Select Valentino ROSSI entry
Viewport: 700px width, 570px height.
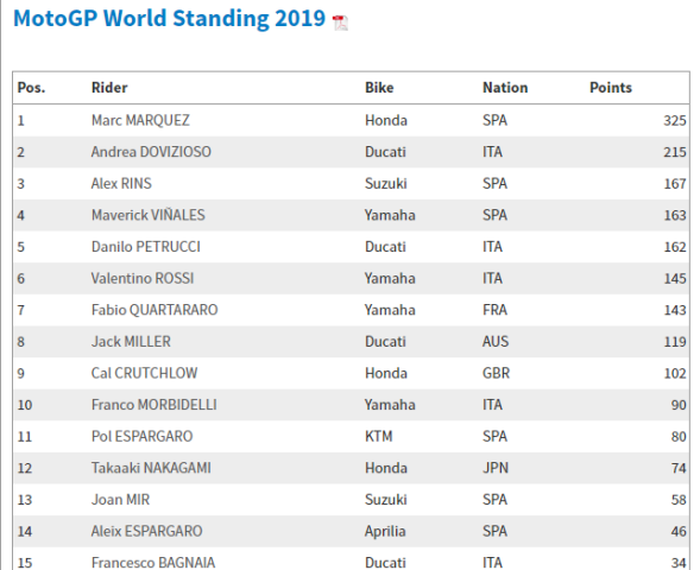click(142, 279)
